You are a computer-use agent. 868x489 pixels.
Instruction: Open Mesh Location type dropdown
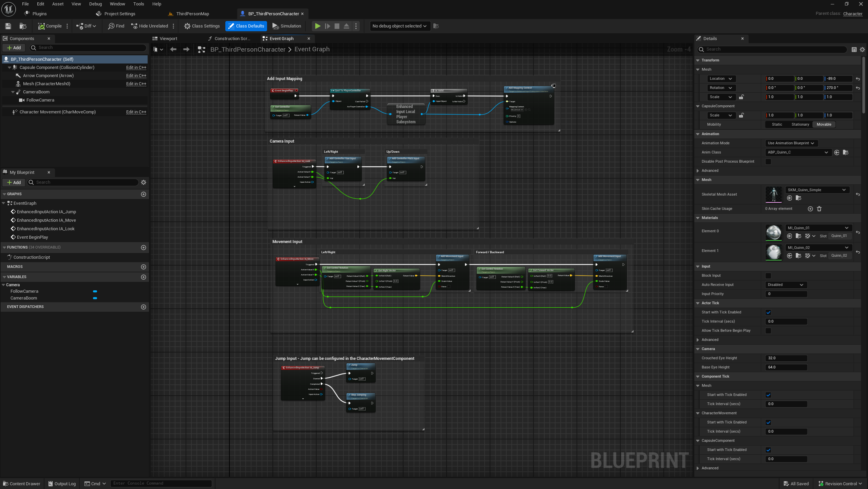pyautogui.click(x=721, y=79)
